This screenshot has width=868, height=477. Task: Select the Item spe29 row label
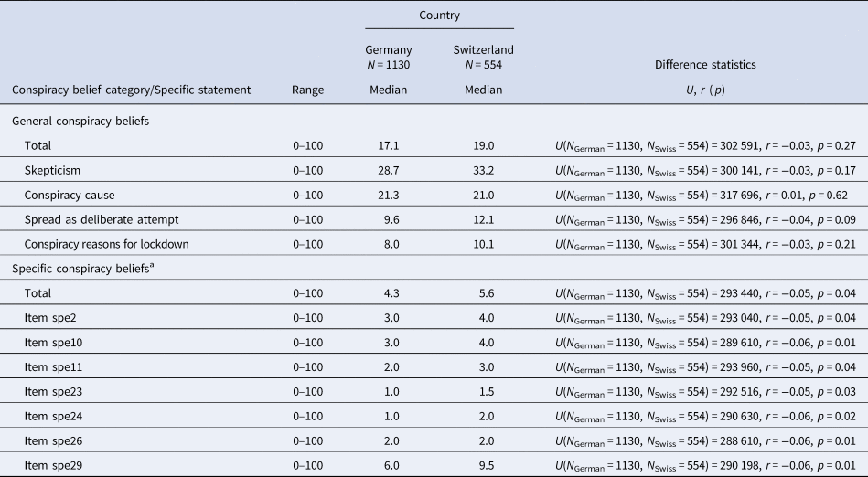pyautogui.click(x=53, y=465)
